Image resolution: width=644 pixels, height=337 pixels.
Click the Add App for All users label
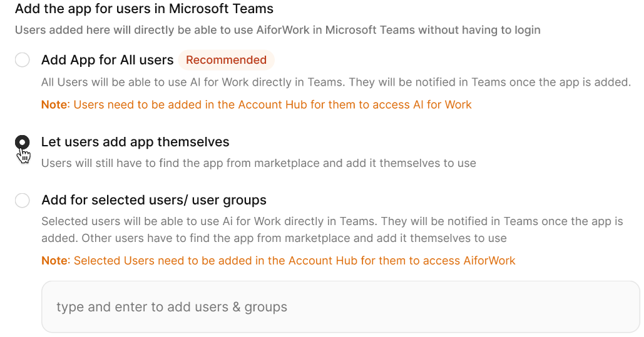click(x=107, y=60)
